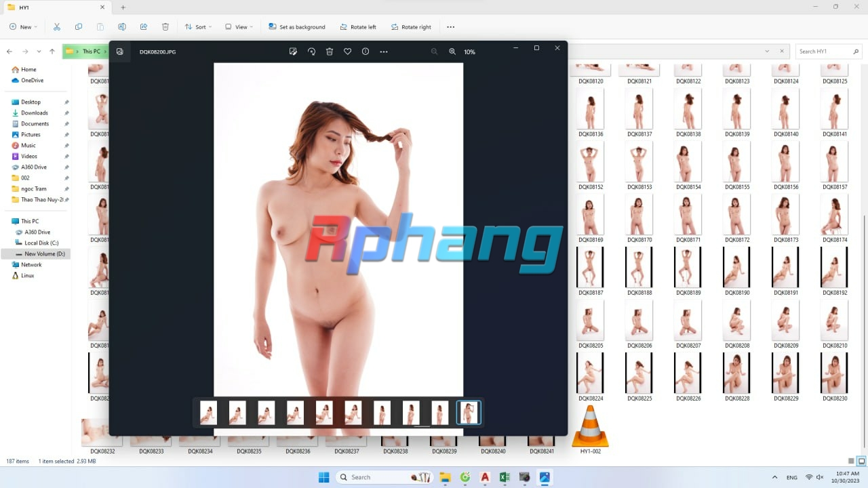Open the Wi-Fi network status icon

(809, 477)
